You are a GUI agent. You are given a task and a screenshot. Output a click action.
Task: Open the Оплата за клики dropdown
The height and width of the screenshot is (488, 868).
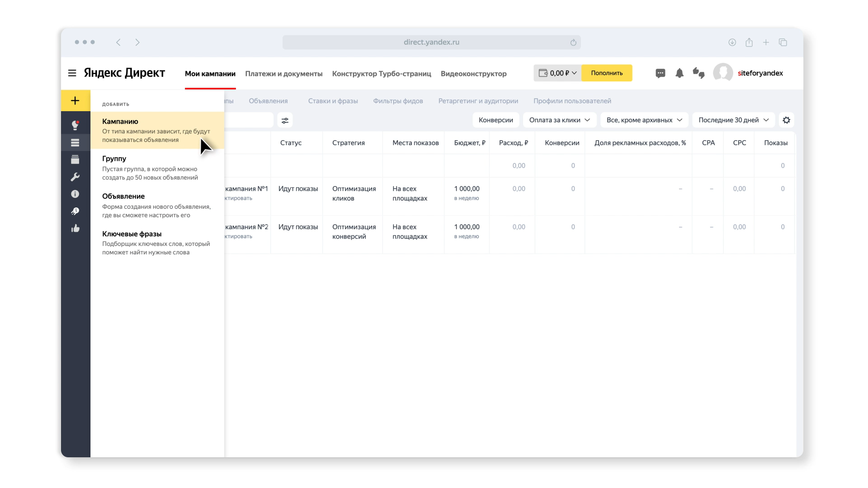[559, 120]
